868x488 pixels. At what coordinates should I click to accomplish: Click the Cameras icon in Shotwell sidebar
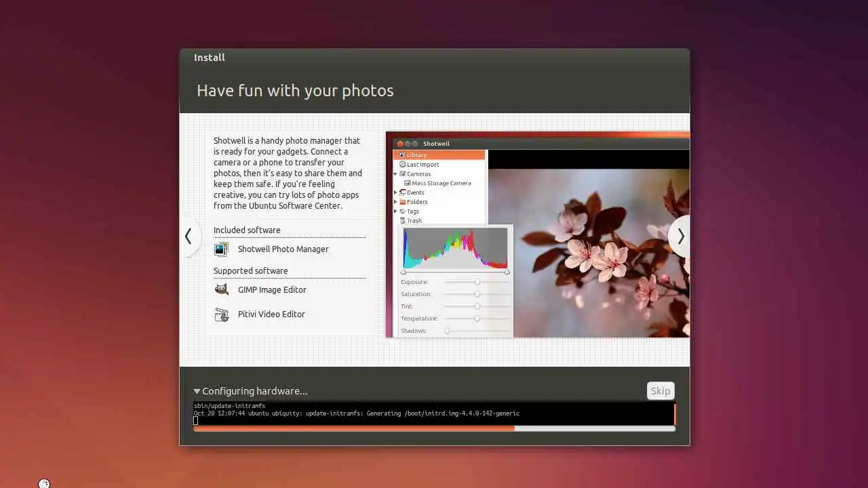pyautogui.click(x=402, y=174)
